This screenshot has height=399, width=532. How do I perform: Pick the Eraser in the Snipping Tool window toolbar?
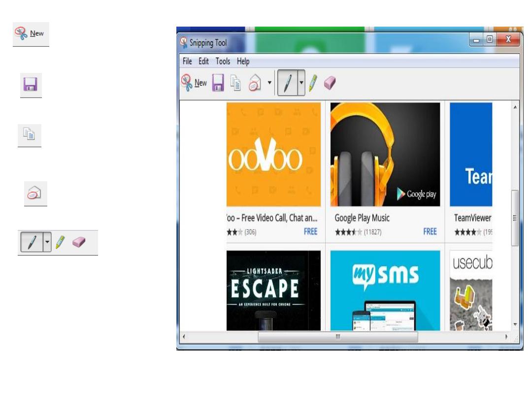[330, 83]
